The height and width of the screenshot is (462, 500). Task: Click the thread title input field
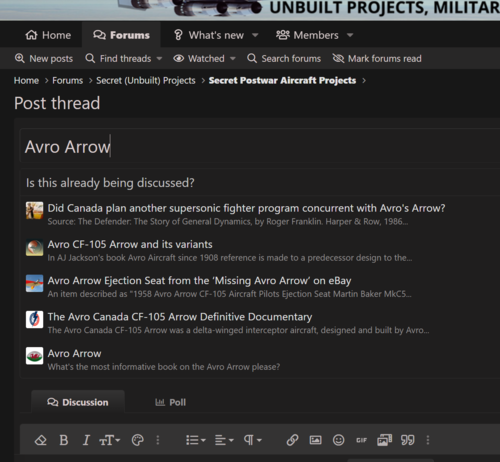[x=260, y=146]
